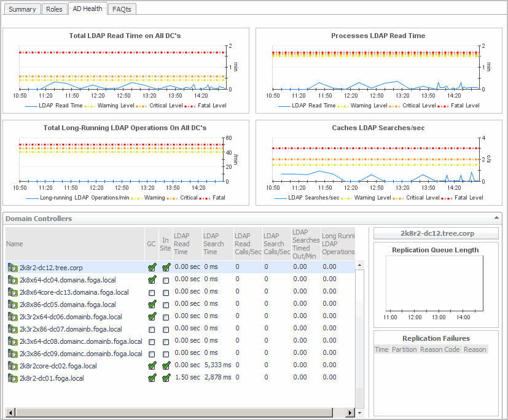Screen dimensions: 508x420
Task: Click the 2k8r2-dc12.tree.corp domain controller icon
Action: 12,268
